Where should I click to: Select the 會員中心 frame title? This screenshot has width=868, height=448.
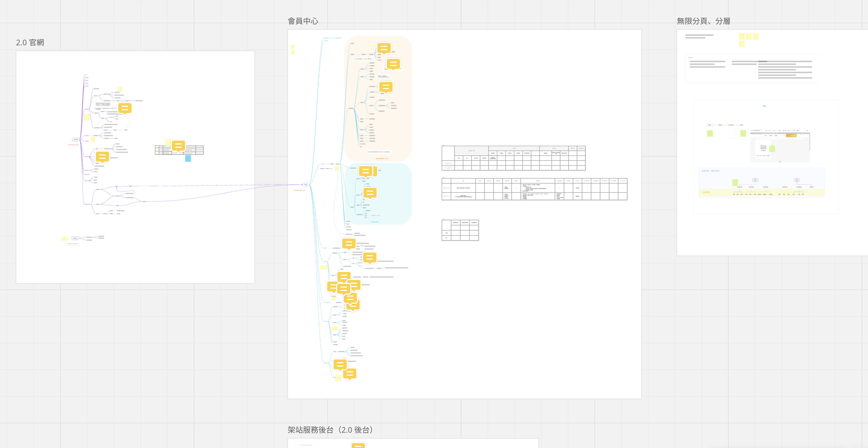coord(303,21)
